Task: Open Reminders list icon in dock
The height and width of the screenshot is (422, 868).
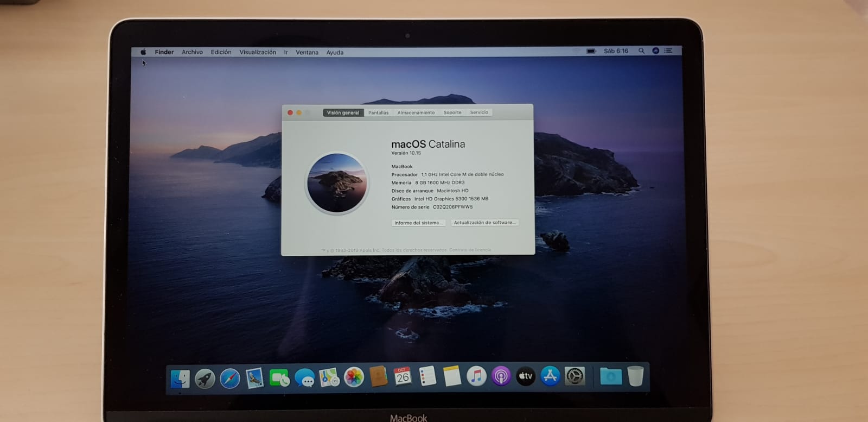Action: point(427,376)
